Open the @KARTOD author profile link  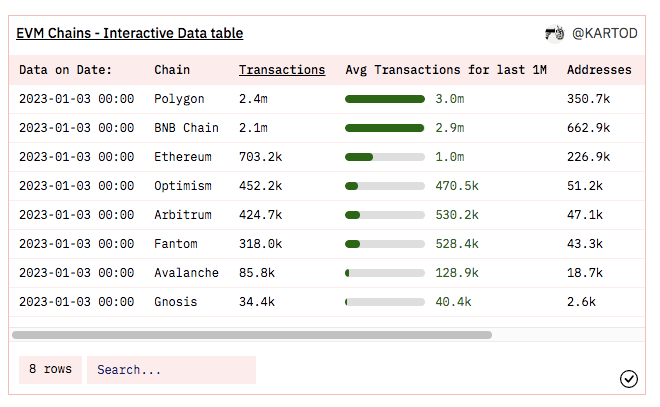(x=605, y=34)
